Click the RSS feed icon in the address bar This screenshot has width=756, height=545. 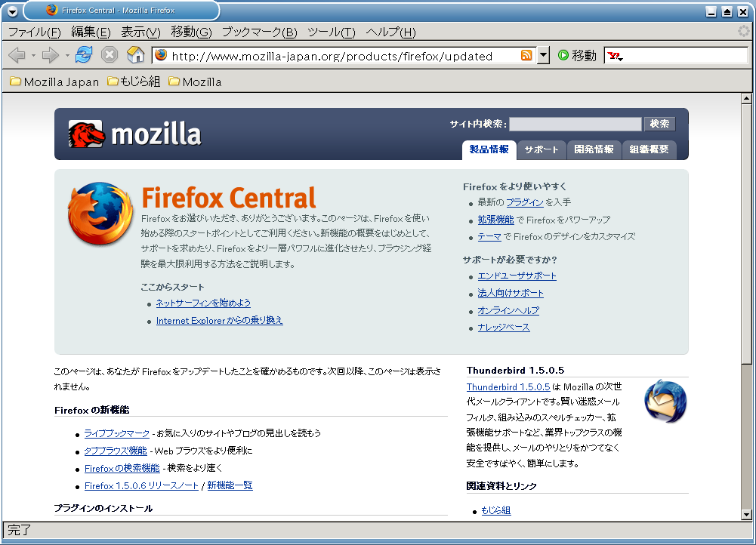(526, 55)
